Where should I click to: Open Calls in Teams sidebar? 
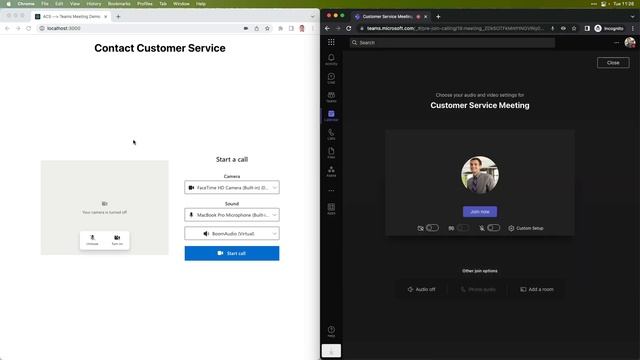[x=331, y=134]
